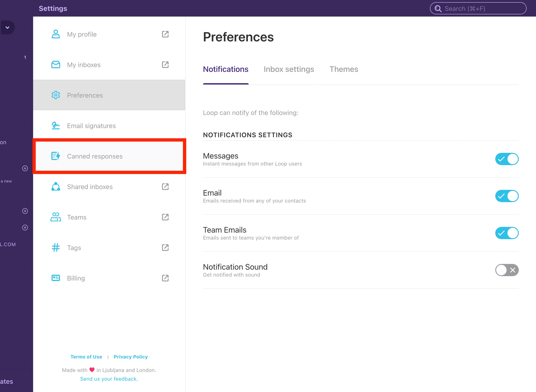Click the Canned responses lightning icon
536x392 pixels.
56,156
